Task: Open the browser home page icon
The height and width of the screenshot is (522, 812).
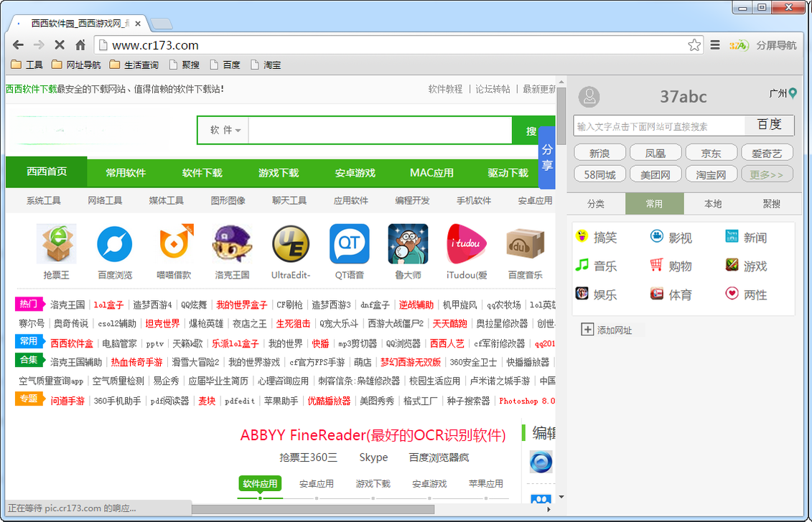Action: pos(80,45)
